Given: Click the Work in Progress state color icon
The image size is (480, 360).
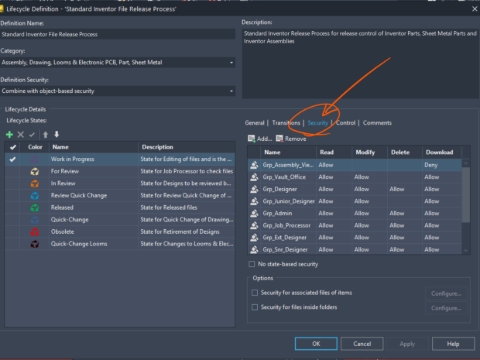Looking at the screenshot, I should point(35,159).
